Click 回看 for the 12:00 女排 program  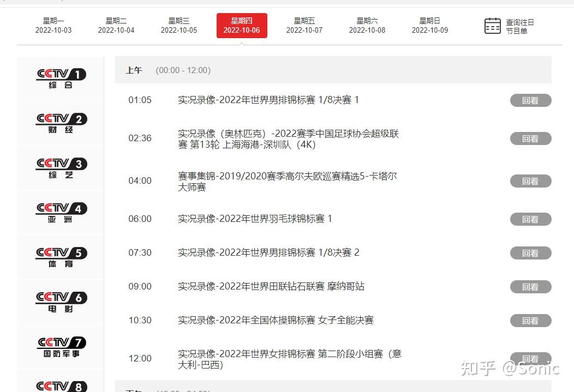[530, 359]
